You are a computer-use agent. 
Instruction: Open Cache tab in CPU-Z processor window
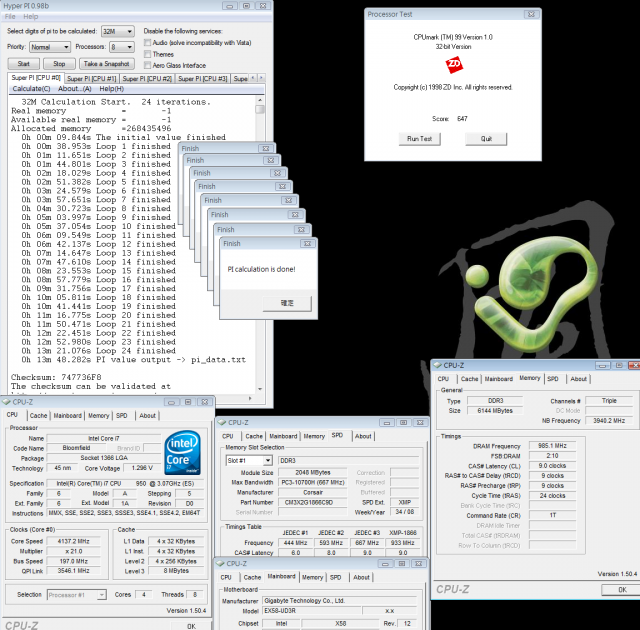(38, 415)
